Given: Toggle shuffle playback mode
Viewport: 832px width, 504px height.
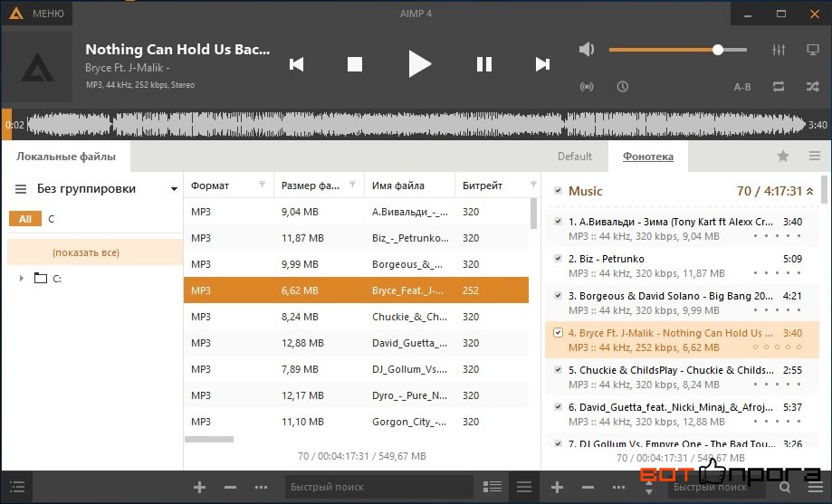Looking at the screenshot, I should click(812, 87).
